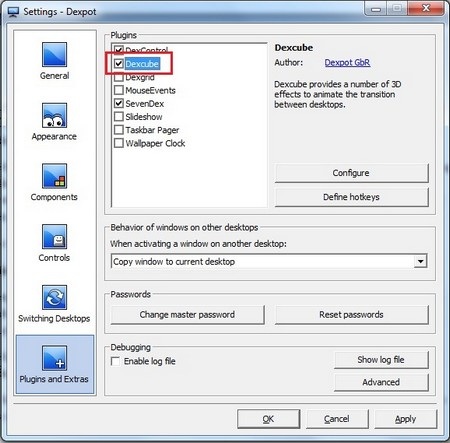Viewport: 450px width, 443px height.
Task: Open the General settings icon
Action: (x=54, y=55)
